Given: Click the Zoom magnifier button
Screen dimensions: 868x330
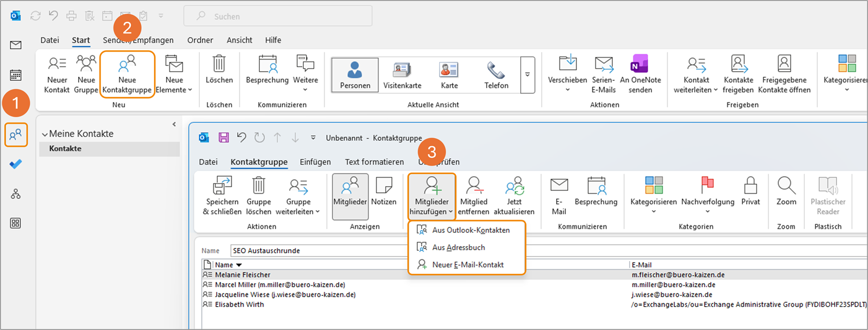Looking at the screenshot, I should coord(786,192).
